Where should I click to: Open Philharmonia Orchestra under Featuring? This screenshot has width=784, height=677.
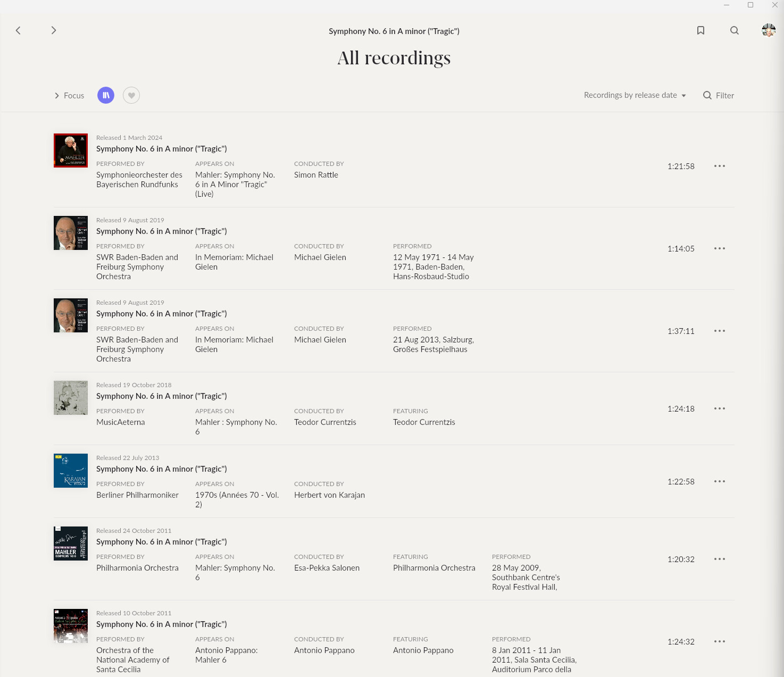click(434, 568)
